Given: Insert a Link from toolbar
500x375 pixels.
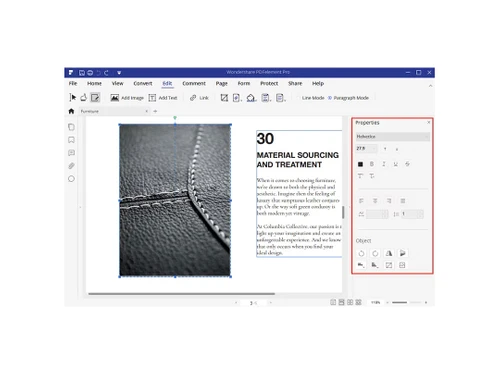Looking at the screenshot, I should coord(199,98).
